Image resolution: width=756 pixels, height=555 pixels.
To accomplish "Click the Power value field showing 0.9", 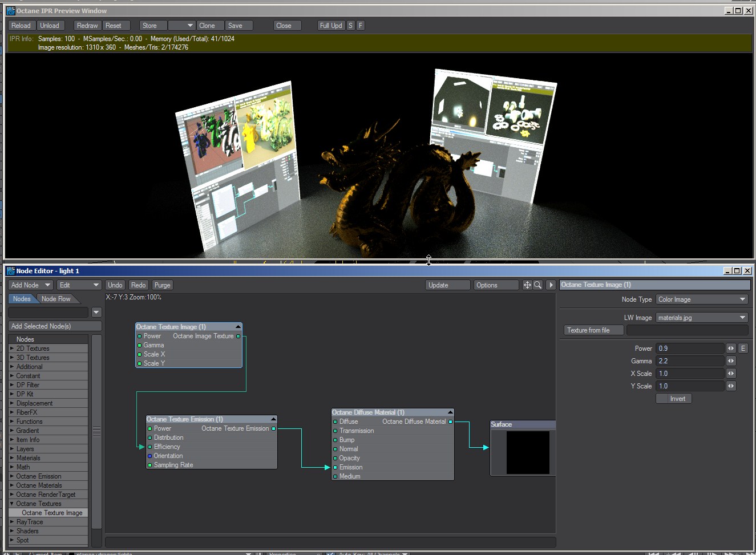I will coord(690,349).
